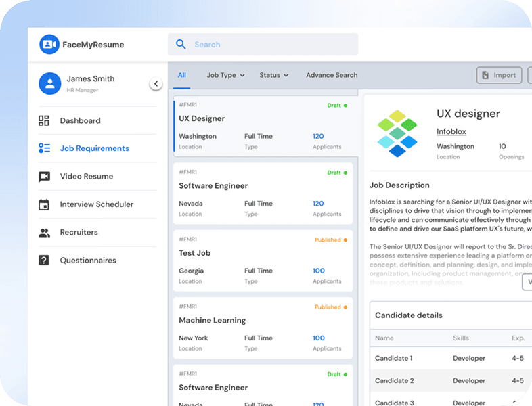The image size is (532, 406).
Task: Click the Import document icon
Action: click(x=485, y=75)
